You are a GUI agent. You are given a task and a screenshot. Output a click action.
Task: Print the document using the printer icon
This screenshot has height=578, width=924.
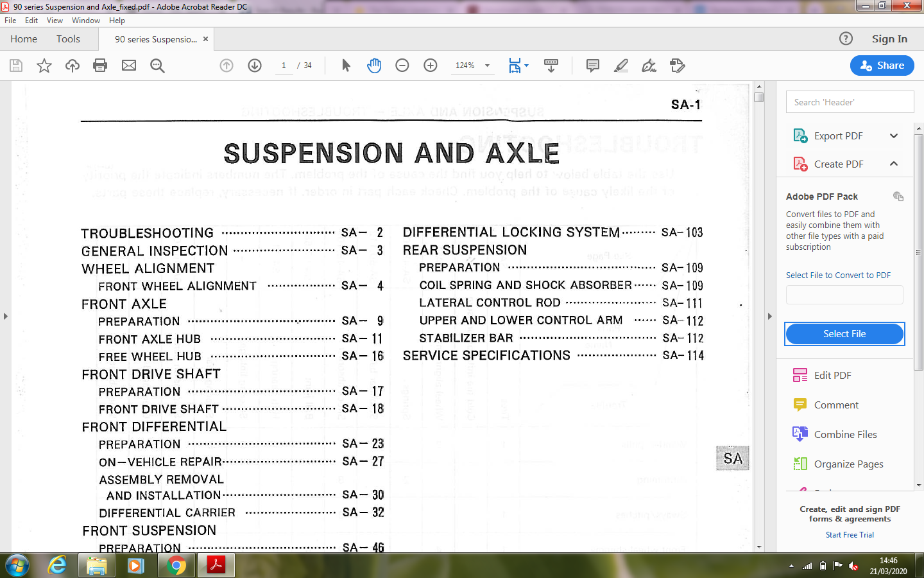[x=100, y=66]
